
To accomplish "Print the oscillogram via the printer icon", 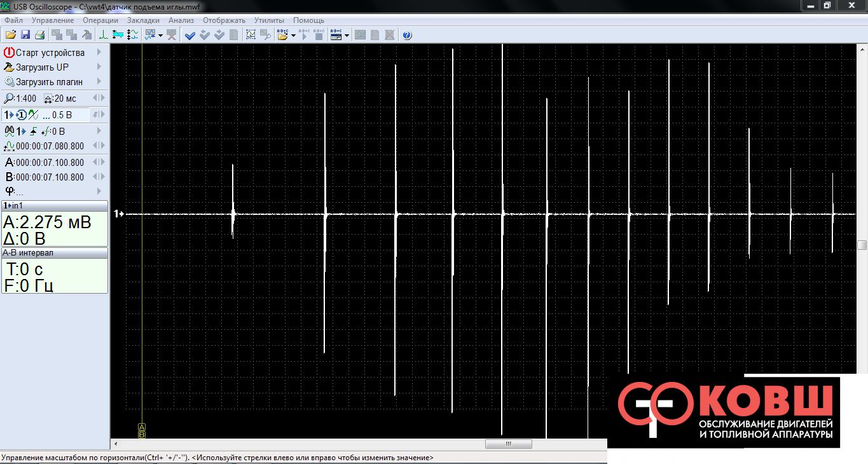I will (39, 35).
